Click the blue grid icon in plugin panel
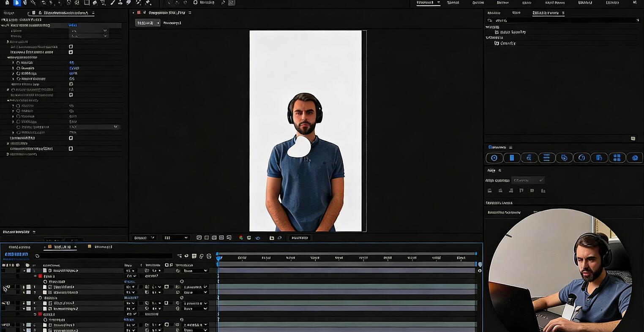Screen dimensions: 644x332 pos(617,158)
